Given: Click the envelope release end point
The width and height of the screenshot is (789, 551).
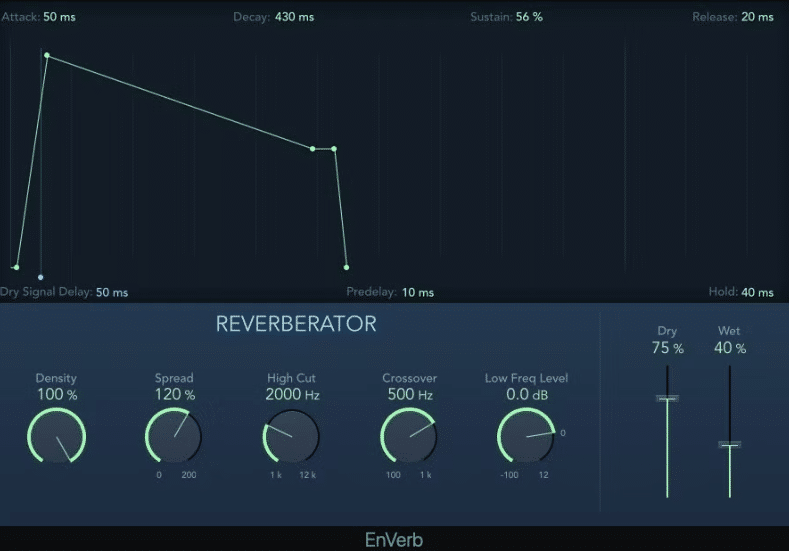Looking at the screenshot, I should [x=346, y=267].
